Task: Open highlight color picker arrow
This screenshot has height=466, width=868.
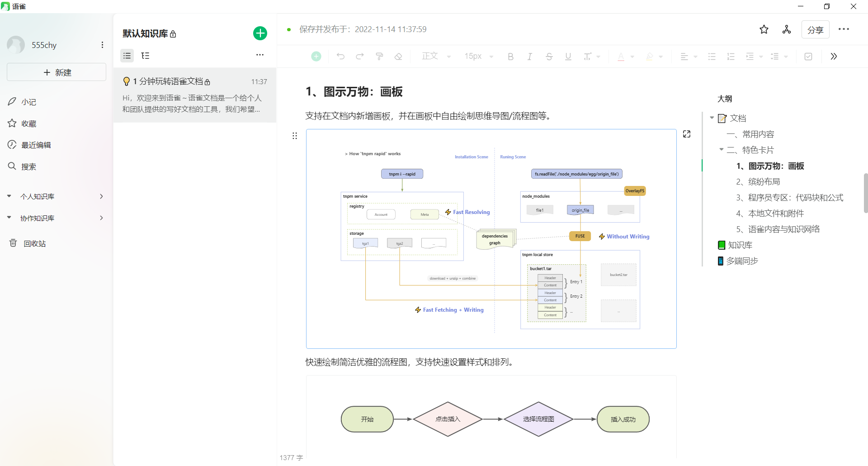Action: pos(661,57)
